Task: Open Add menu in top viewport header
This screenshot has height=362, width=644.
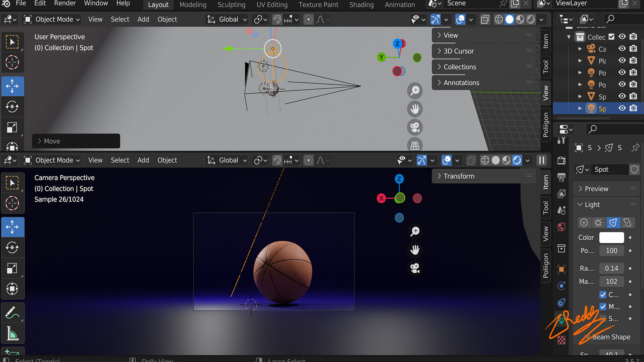Action: pyautogui.click(x=143, y=19)
